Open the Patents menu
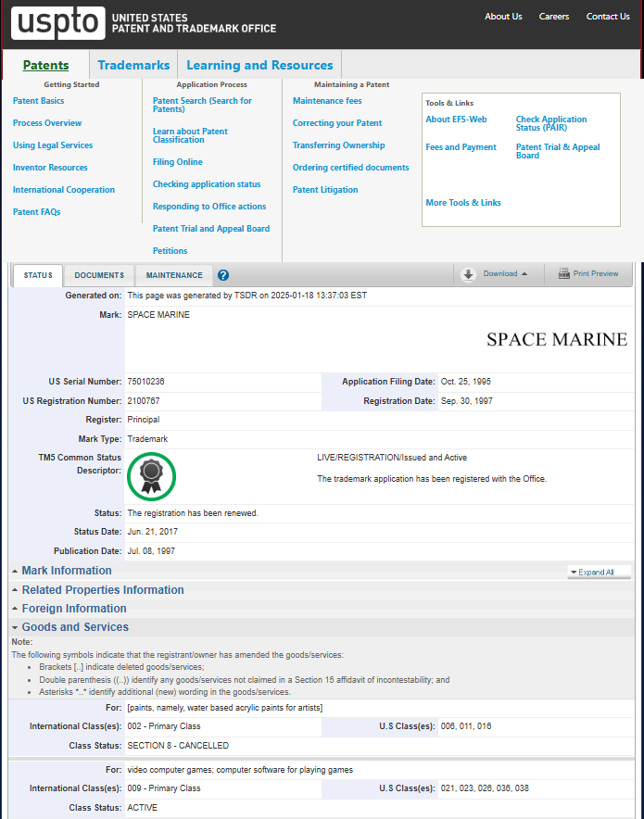This screenshot has height=819, width=644. click(x=46, y=65)
